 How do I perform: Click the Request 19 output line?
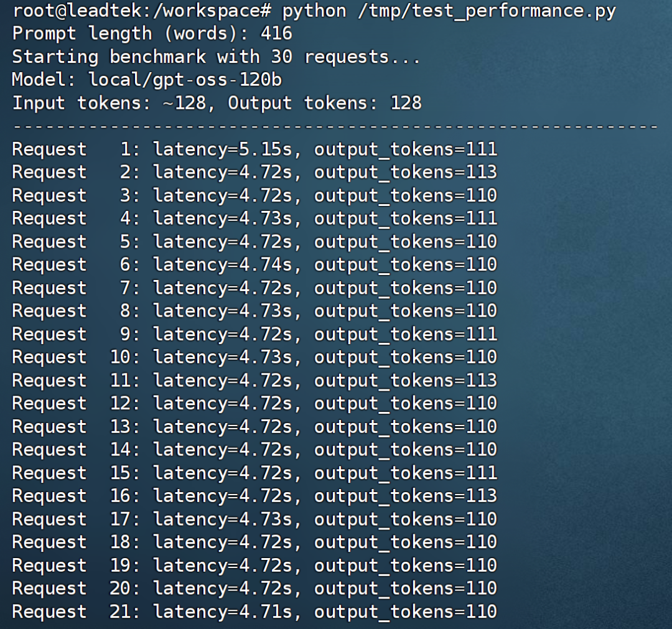(x=254, y=566)
